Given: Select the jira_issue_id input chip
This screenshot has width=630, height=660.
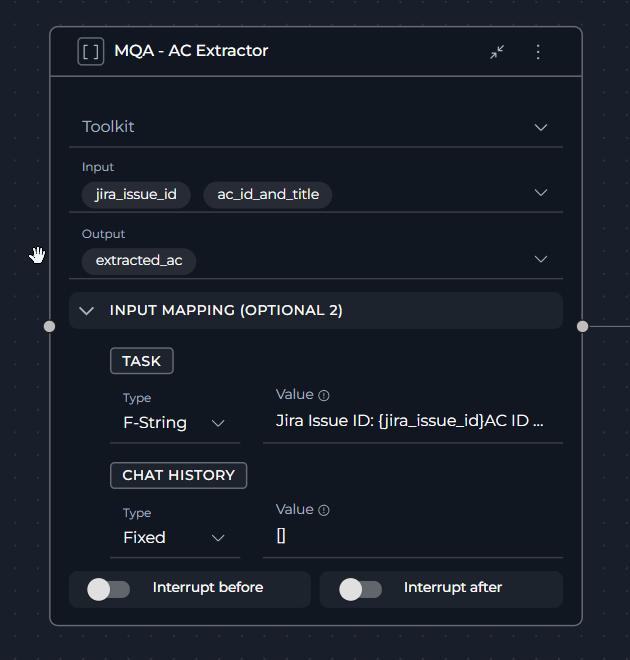Looking at the screenshot, I should tap(136, 194).
